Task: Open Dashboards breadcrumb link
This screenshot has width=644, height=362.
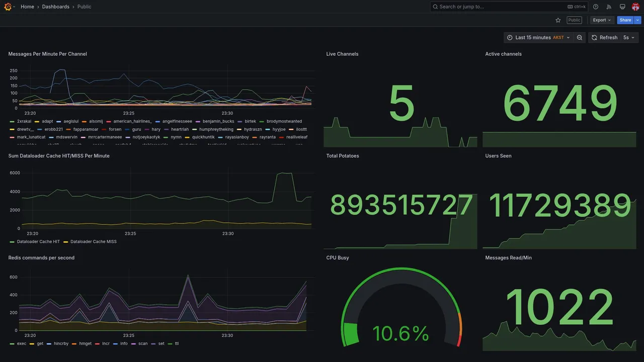Action: [x=56, y=7]
